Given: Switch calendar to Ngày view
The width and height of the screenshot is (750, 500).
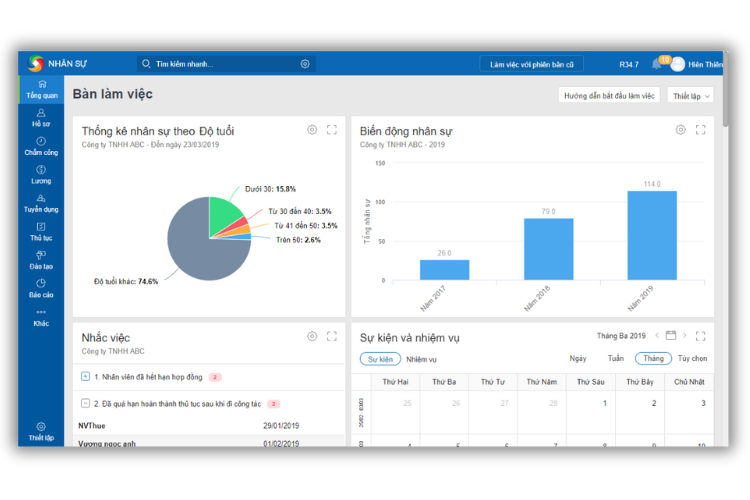Looking at the screenshot, I should pyautogui.click(x=578, y=359).
